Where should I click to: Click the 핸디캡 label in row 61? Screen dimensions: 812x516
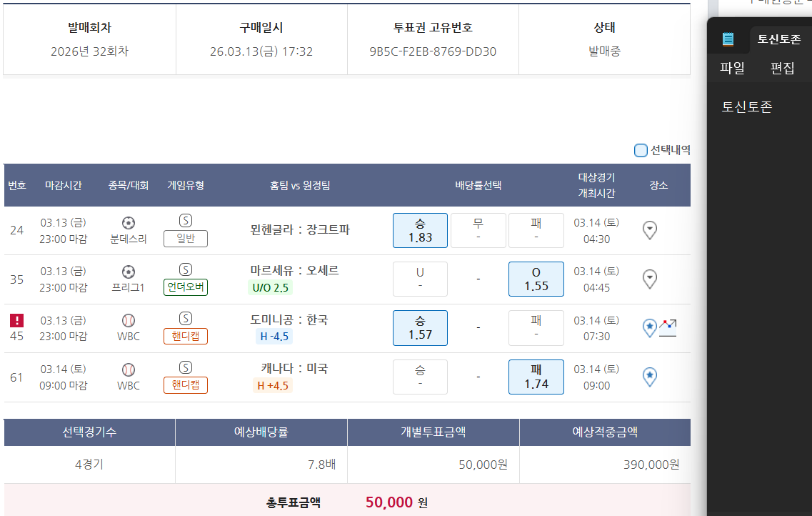[186, 385]
